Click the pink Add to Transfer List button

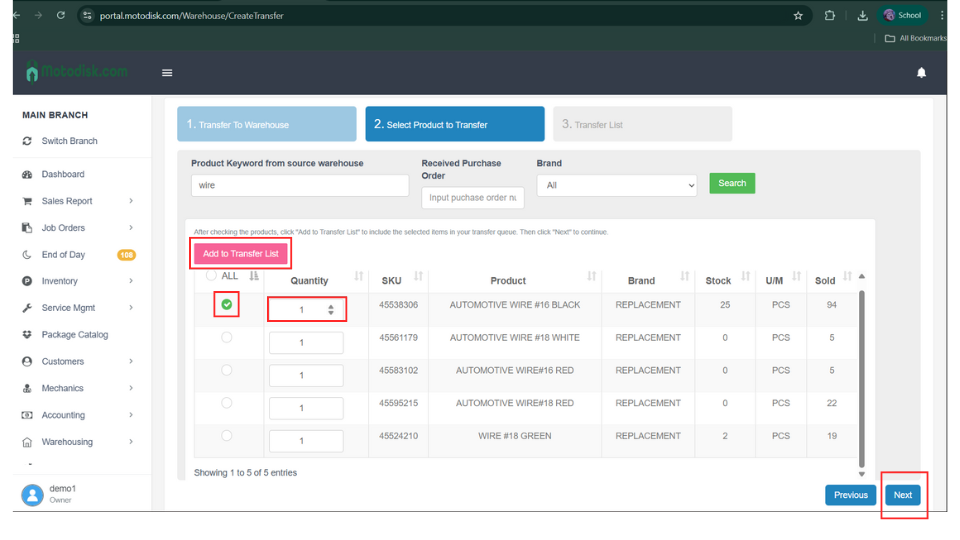coord(240,254)
